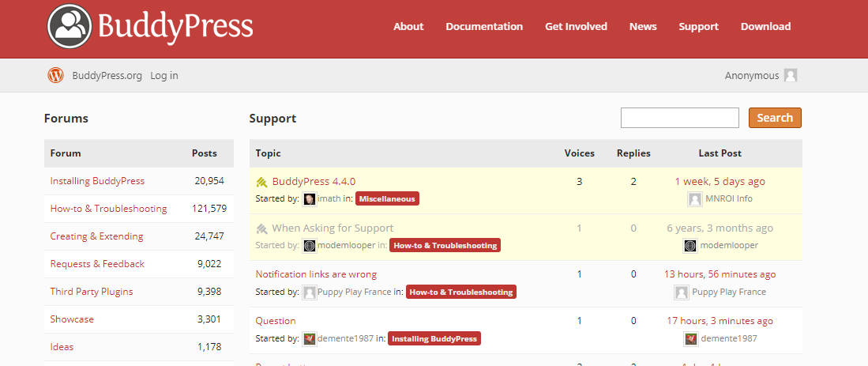Click the Miscellaneous forum tag
The image size is (868, 366).
[x=388, y=198]
